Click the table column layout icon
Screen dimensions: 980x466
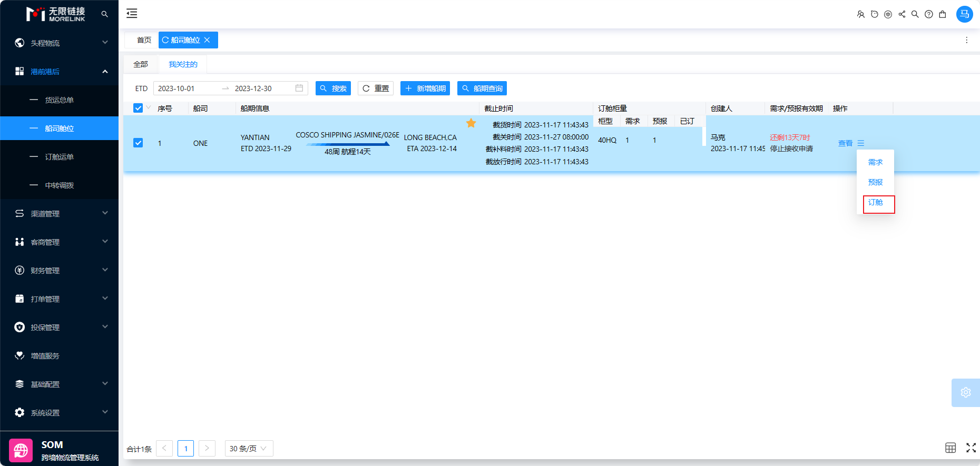click(950, 448)
